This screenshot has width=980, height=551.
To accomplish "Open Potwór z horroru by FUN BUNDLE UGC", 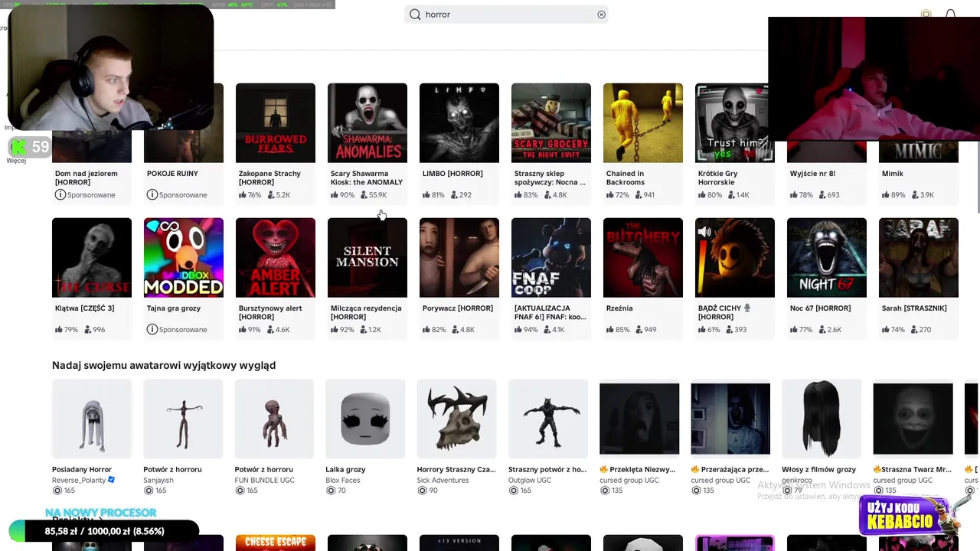I will tap(274, 419).
